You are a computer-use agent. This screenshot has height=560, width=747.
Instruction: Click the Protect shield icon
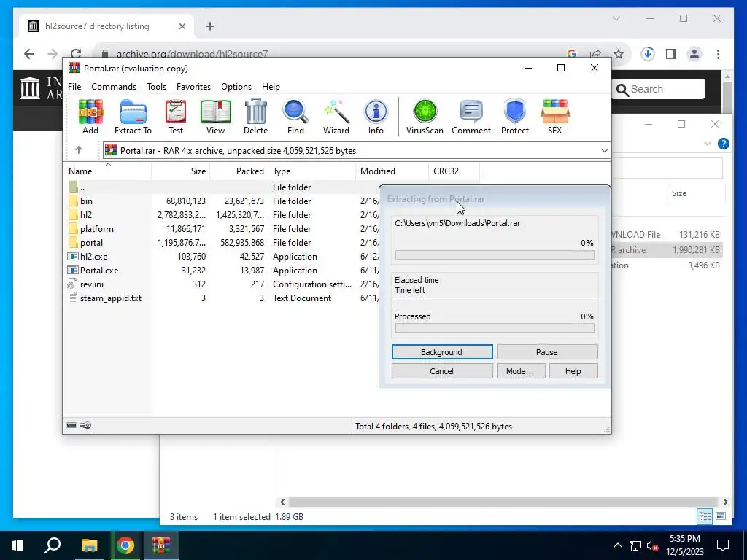[515, 117]
